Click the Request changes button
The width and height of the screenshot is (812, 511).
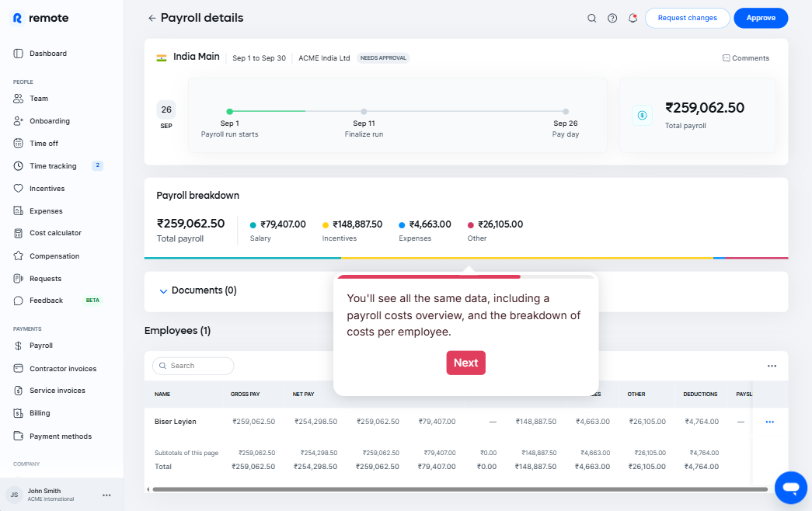click(687, 18)
